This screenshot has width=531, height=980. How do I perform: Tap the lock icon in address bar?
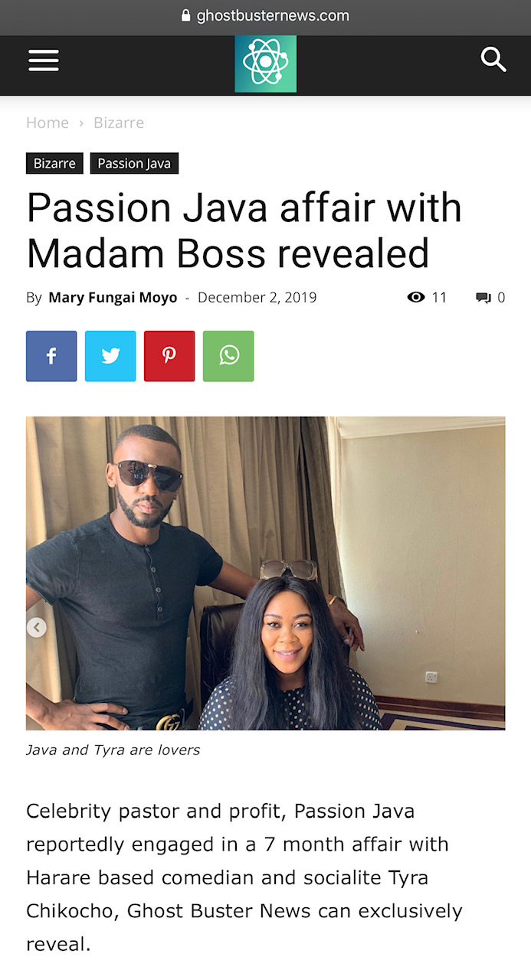click(x=185, y=15)
